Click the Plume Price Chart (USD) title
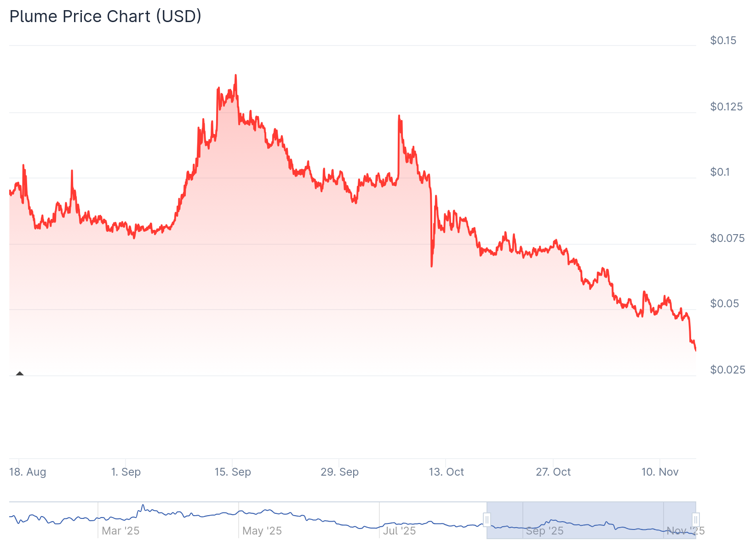Viewport: 756px width, 552px height. point(105,17)
